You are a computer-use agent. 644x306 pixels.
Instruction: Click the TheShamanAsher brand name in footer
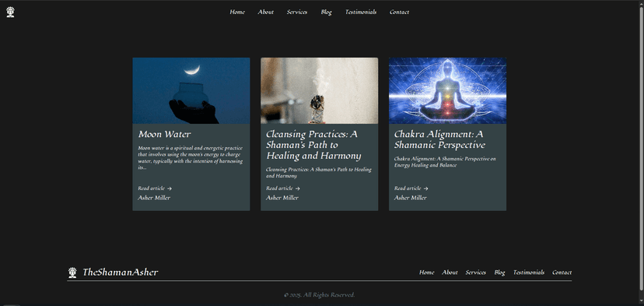tap(121, 273)
